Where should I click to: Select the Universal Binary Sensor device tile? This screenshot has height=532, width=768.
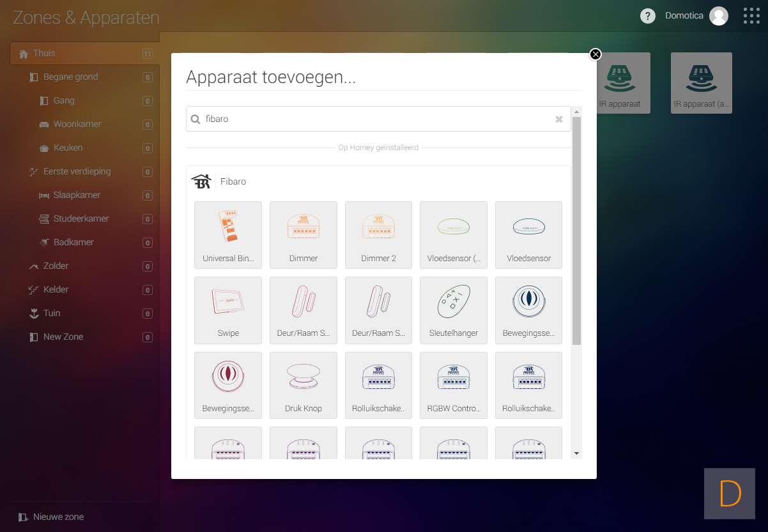[x=228, y=234]
